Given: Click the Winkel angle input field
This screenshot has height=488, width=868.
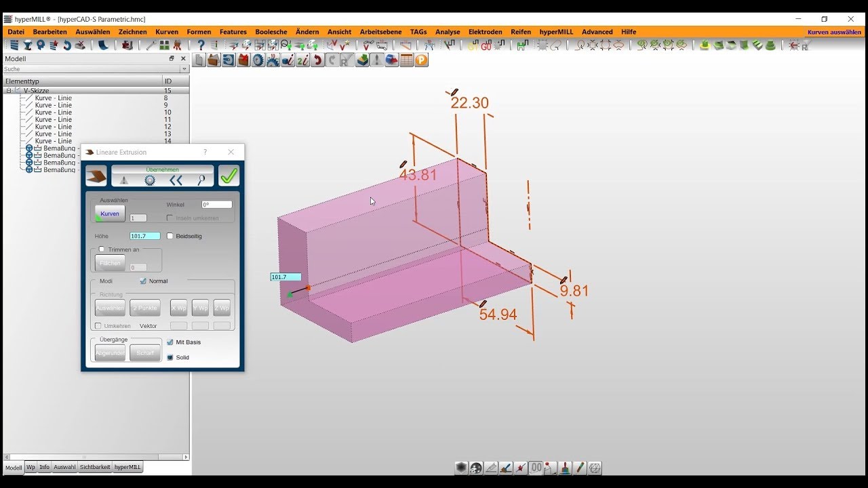Looking at the screenshot, I should (217, 205).
